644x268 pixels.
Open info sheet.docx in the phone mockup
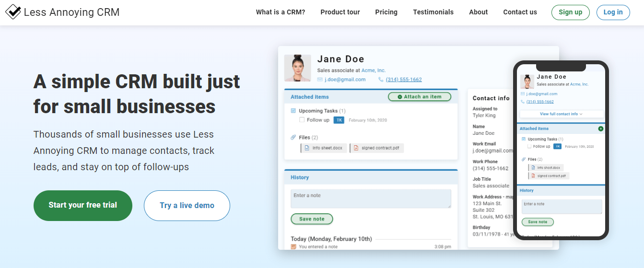(x=546, y=168)
